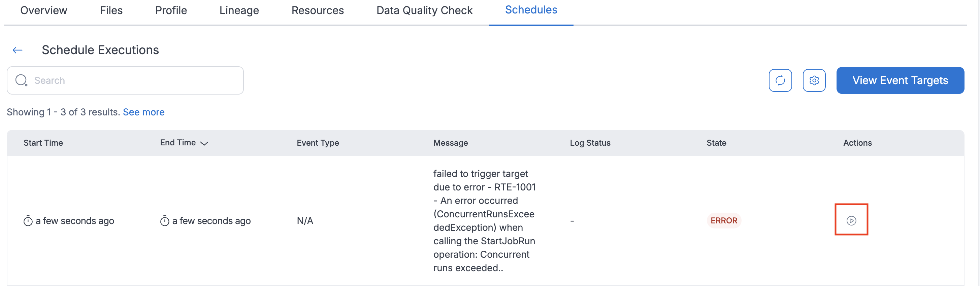Image resolution: width=980 pixels, height=286 pixels.
Task: Click the back arrow beside Schedule Executions
Action: 18,50
